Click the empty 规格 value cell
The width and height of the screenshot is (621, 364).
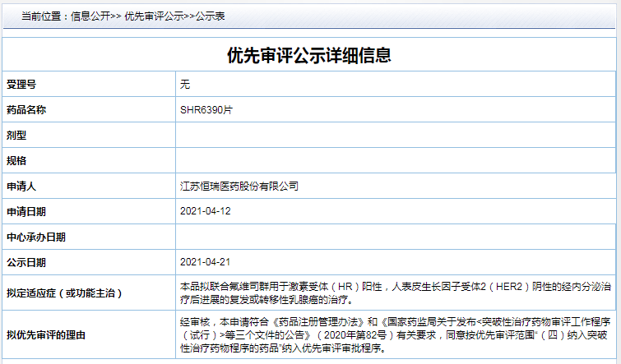(x=396, y=160)
